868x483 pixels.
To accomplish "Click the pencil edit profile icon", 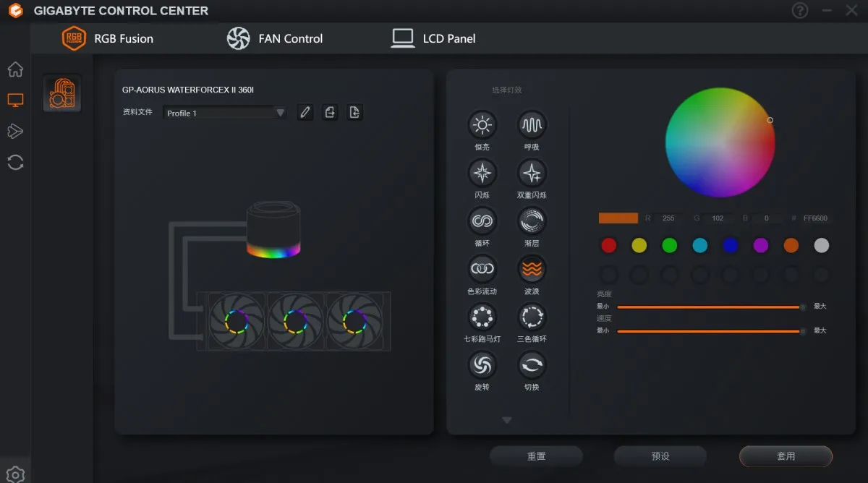I will pos(305,112).
